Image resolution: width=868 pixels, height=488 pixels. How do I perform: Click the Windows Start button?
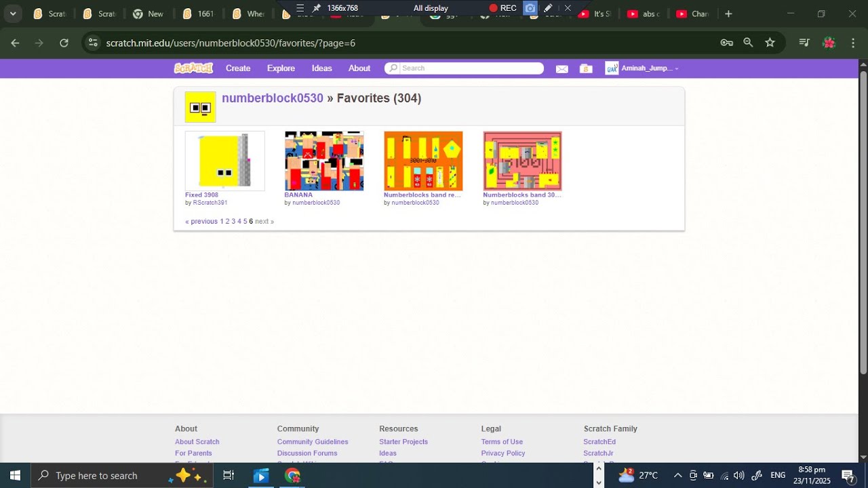click(15, 475)
